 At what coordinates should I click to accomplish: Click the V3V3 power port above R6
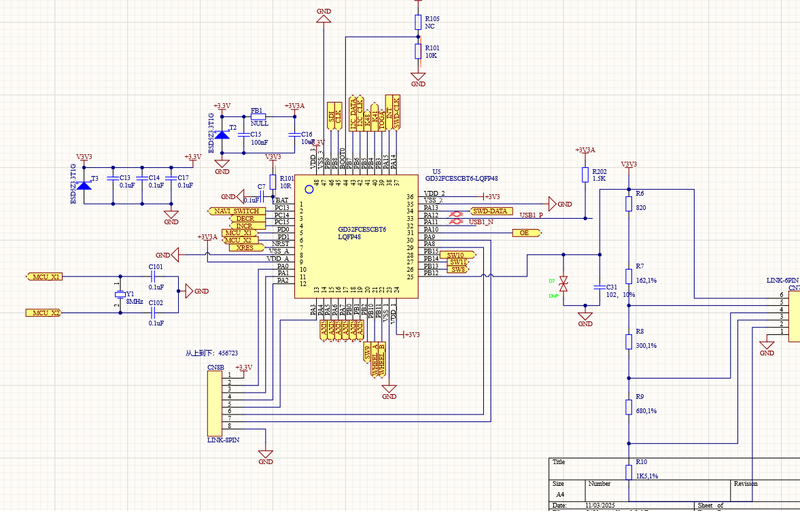(629, 166)
